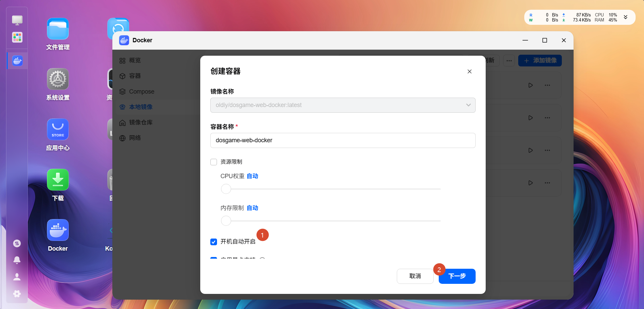This screenshot has height=309, width=644.
Task: Open fourth image row more menu
Action: pyautogui.click(x=547, y=183)
